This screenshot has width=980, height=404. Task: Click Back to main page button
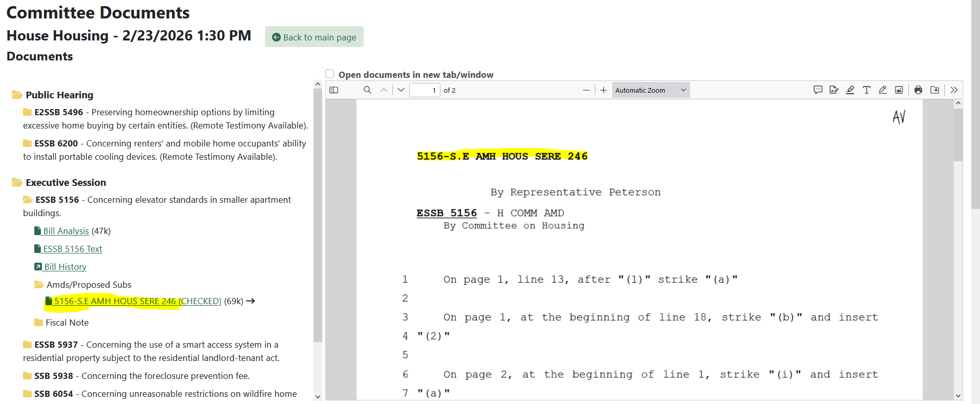coord(314,37)
